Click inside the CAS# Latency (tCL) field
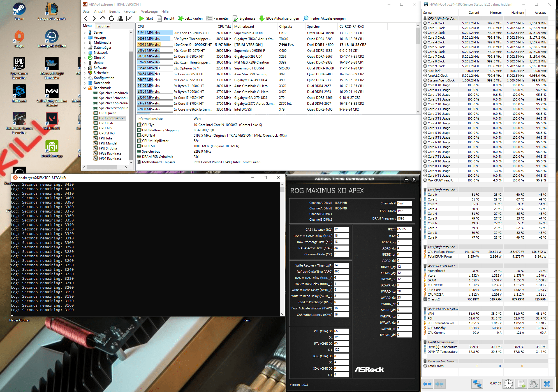 point(341,230)
